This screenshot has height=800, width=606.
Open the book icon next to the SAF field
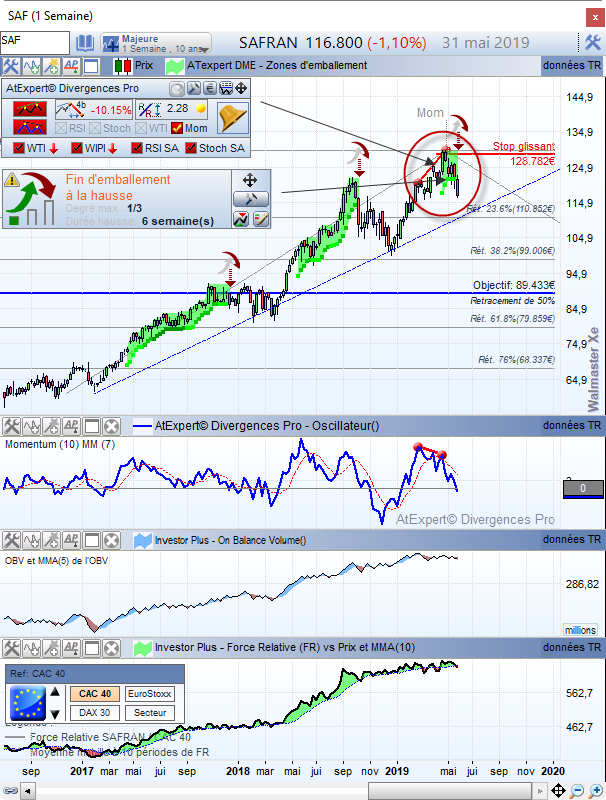point(85,43)
